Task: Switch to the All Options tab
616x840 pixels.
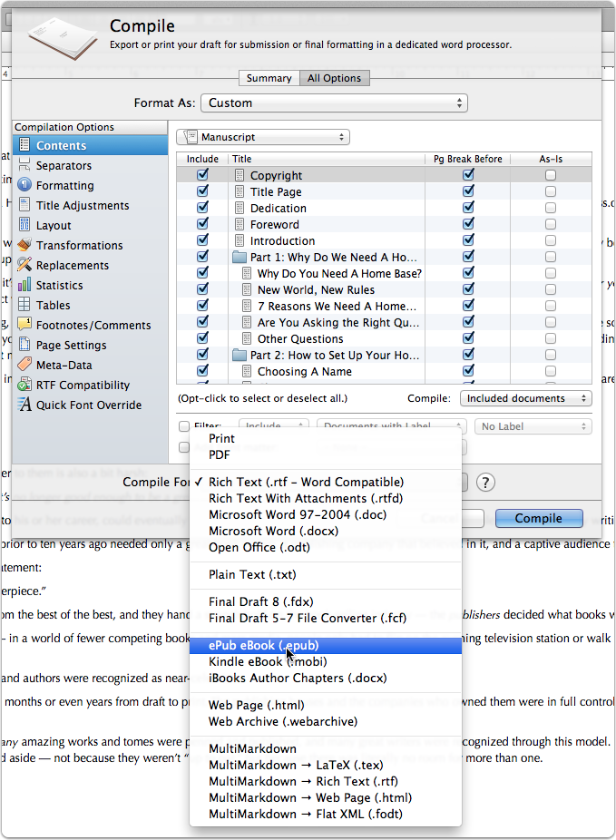Action: (334, 78)
